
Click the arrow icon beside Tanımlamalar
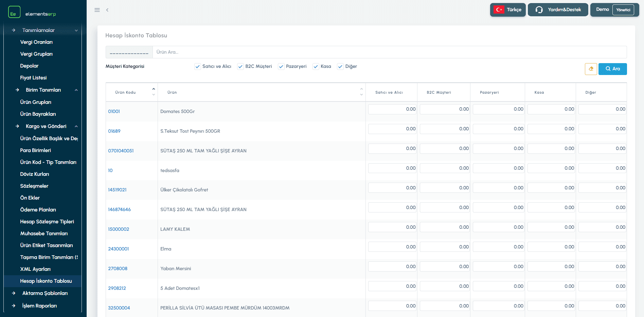pos(14,30)
